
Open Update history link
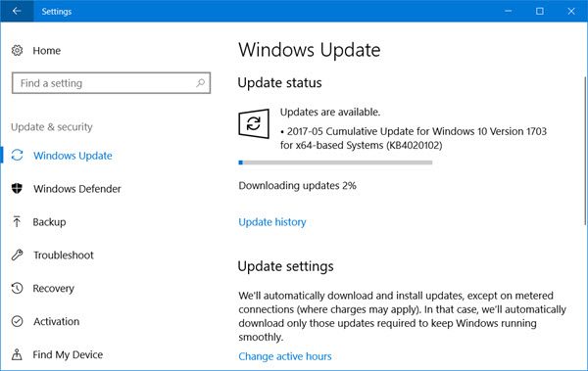click(272, 222)
